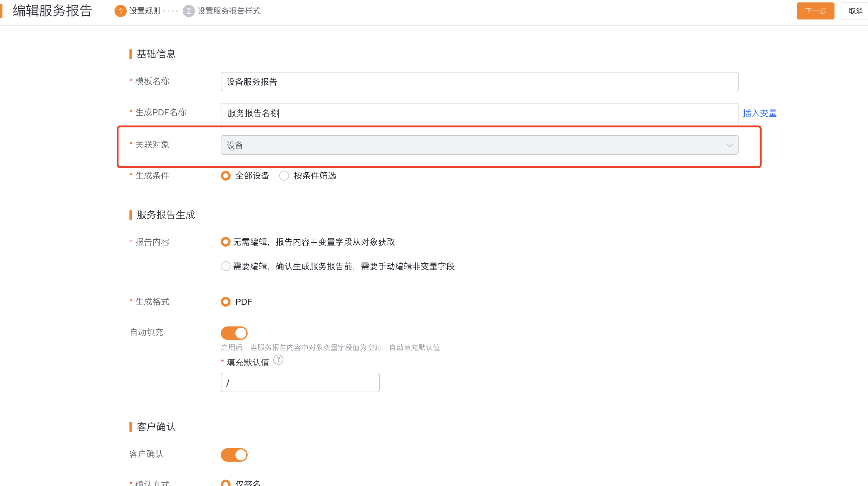Viewport: 868px width, 486px height.
Task: Click step 2 circle icon 设置服务报告样式
Action: click(189, 10)
